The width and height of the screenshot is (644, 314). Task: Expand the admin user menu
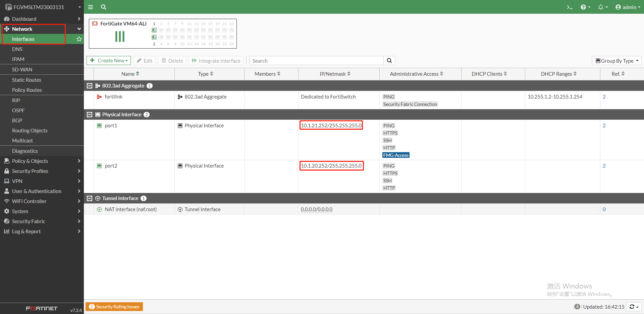[628, 7]
